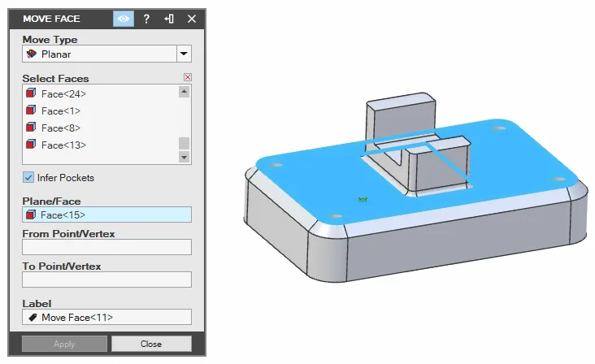Screen dimensions: 595x364
Task: Click the Close button
Action: click(x=151, y=344)
